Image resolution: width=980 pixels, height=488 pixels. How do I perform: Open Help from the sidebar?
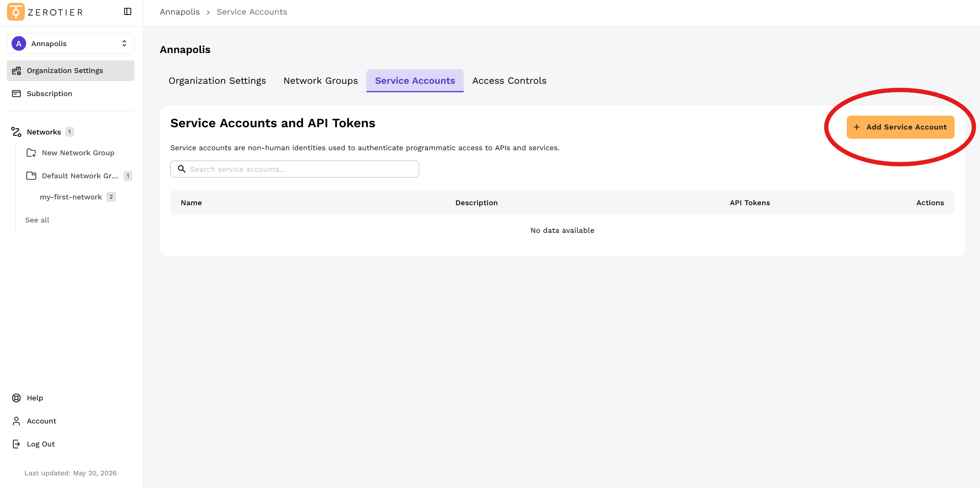[x=35, y=398]
